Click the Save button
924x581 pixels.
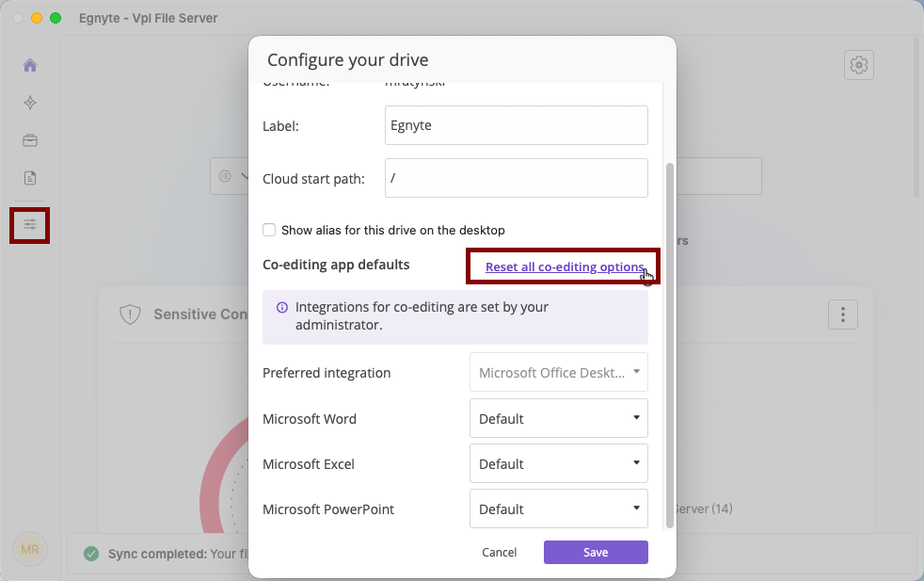tap(596, 552)
